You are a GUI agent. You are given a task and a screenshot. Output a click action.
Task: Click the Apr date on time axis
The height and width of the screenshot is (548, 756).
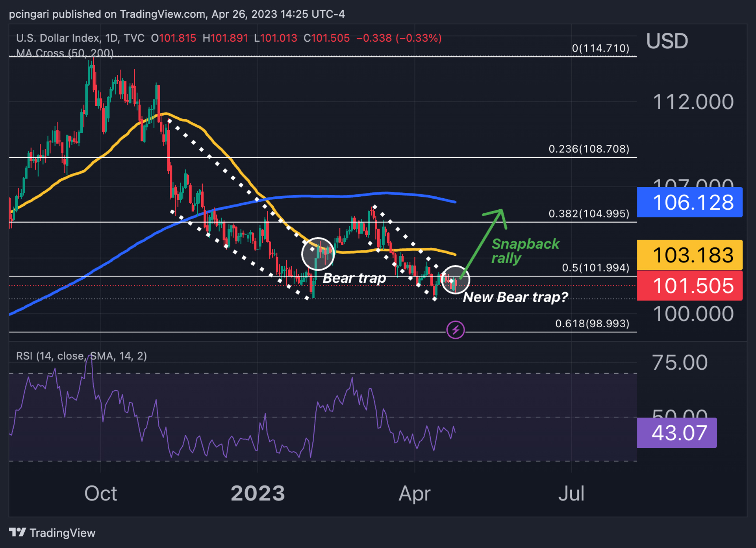414,493
